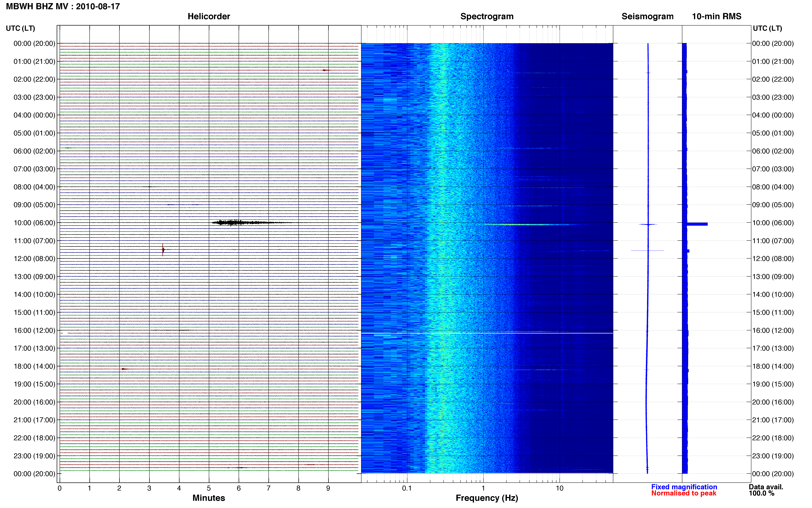Click left time label '07:00 (03:00)'

tap(34, 169)
